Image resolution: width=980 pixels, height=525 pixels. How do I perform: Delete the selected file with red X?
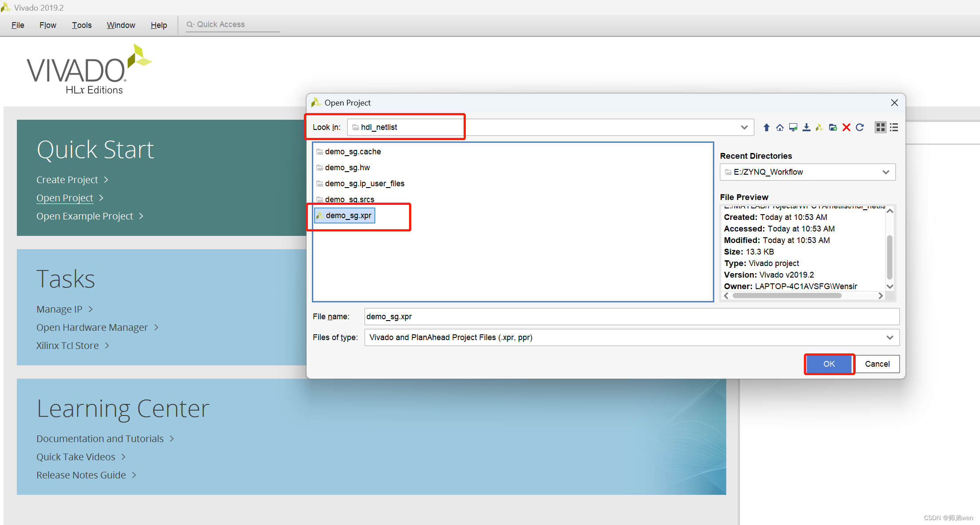(x=846, y=127)
